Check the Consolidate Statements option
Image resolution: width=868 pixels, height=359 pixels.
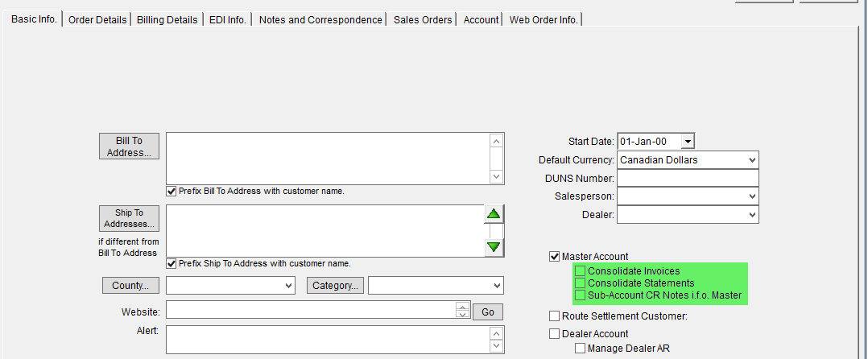tap(580, 283)
